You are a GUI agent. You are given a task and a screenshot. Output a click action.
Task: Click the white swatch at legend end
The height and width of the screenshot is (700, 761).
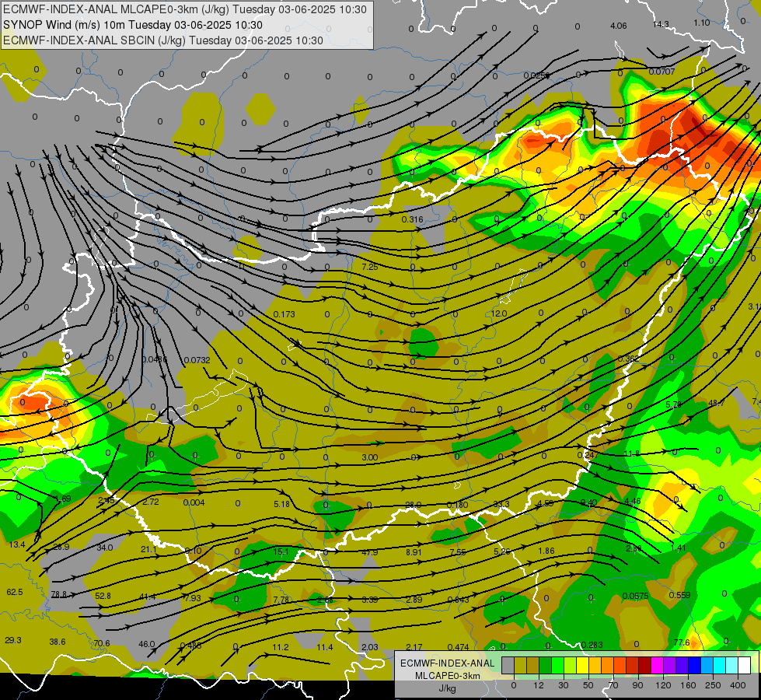(745, 665)
